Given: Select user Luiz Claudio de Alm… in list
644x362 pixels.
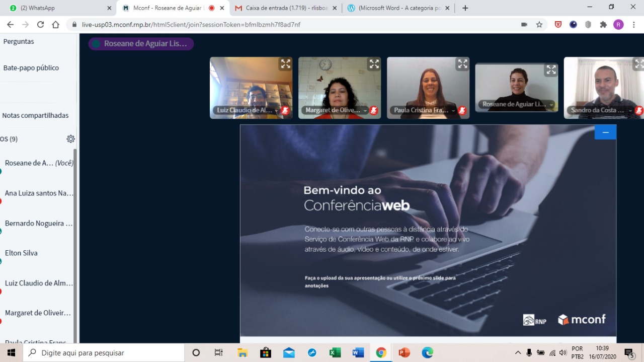Looking at the screenshot, I should pos(38,283).
